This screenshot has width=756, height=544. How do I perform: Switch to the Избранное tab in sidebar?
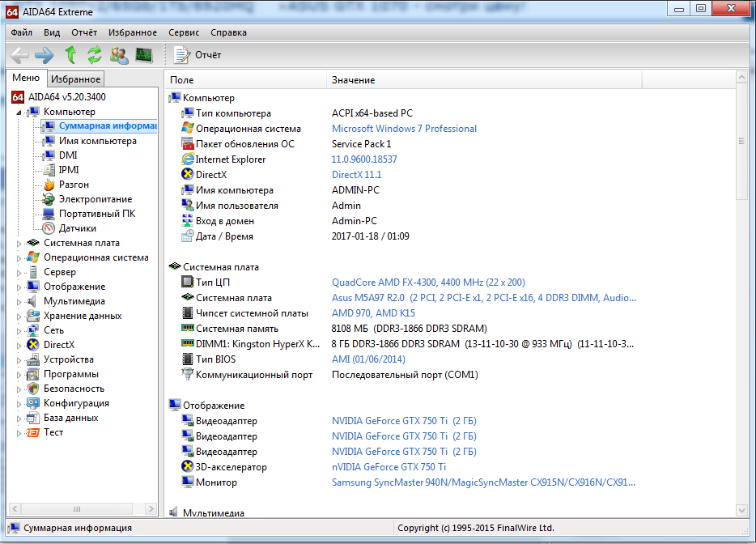[x=76, y=79]
